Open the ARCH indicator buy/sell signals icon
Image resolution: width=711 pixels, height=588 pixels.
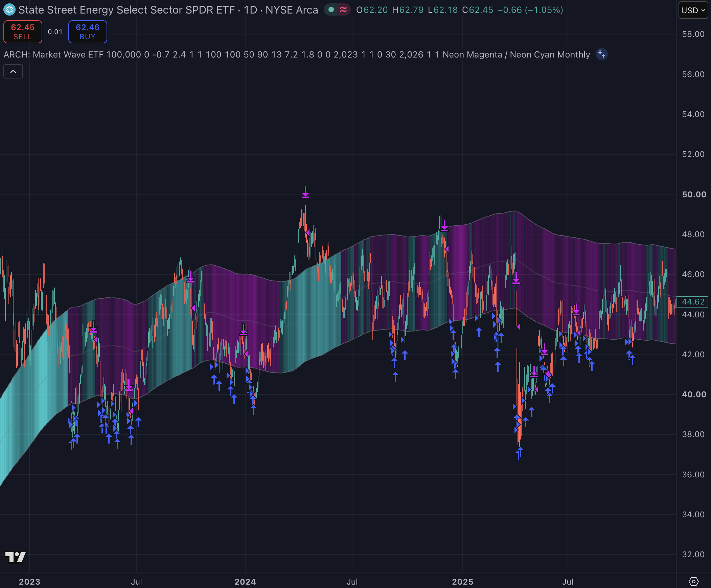[602, 54]
